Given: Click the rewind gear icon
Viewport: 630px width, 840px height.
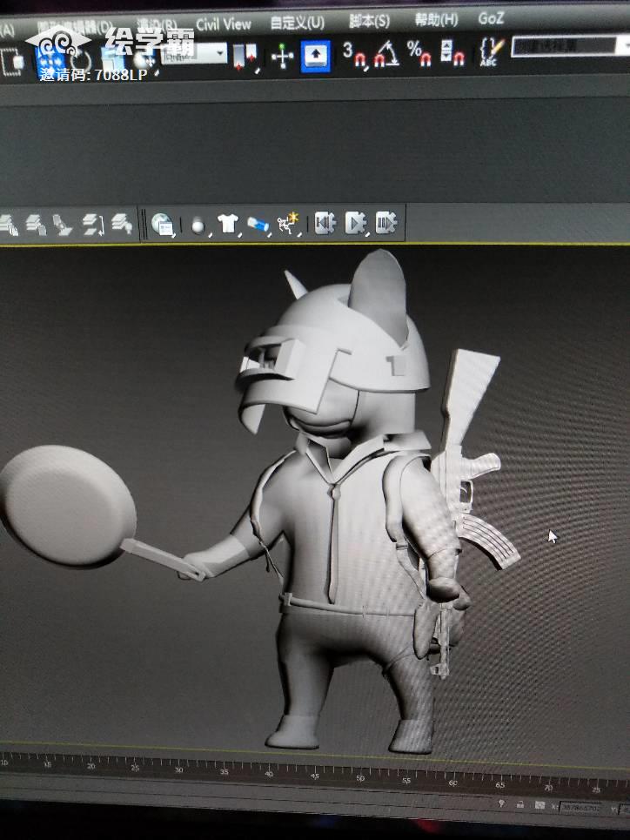Looking at the screenshot, I should [x=325, y=223].
